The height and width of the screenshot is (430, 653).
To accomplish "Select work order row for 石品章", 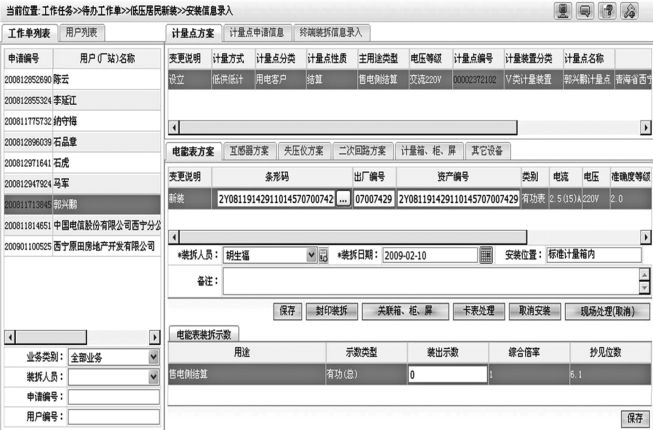I will (x=82, y=142).
